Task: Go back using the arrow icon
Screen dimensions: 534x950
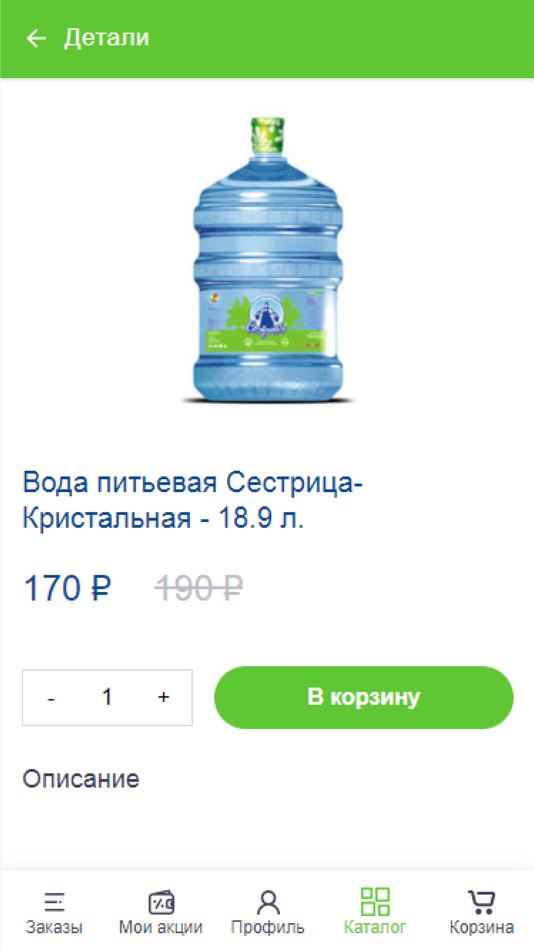Action: click(x=36, y=38)
